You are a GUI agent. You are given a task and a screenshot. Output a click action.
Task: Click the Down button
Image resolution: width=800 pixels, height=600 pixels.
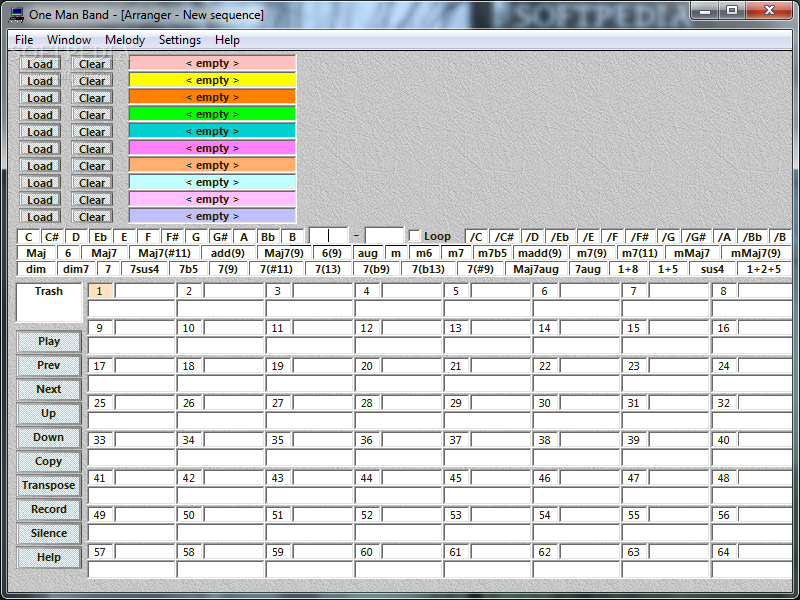(x=49, y=437)
